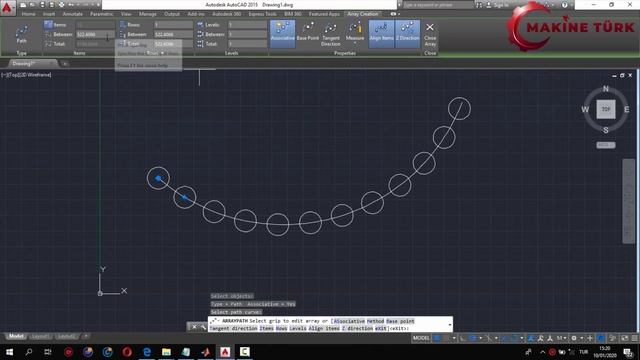Open the Output ribbon tab
The height and width of the screenshot is (360, 640).
[x=172, y=14]
